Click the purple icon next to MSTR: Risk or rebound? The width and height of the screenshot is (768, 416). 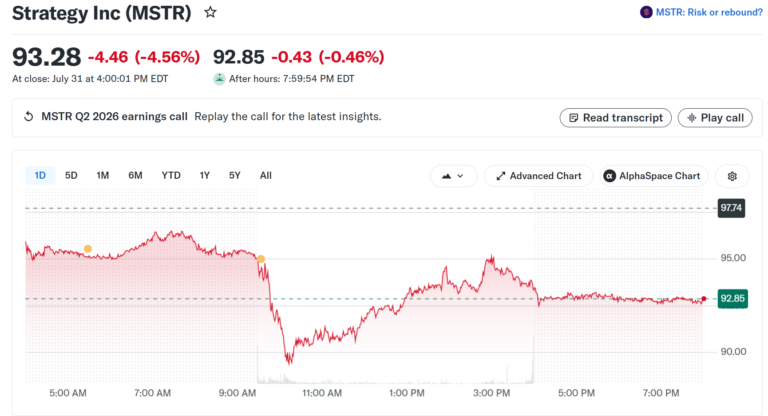(646, 12)
